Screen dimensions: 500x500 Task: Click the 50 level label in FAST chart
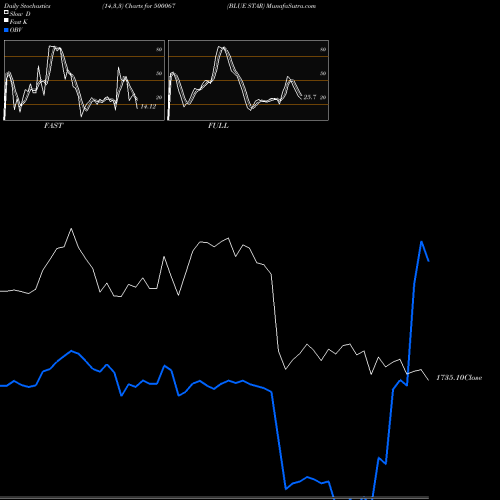click(159, 73)
